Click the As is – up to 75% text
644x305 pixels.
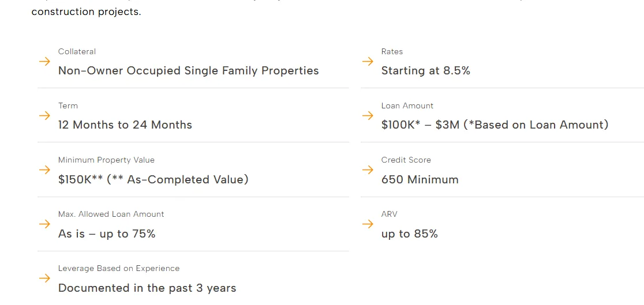tap(107, 234)
